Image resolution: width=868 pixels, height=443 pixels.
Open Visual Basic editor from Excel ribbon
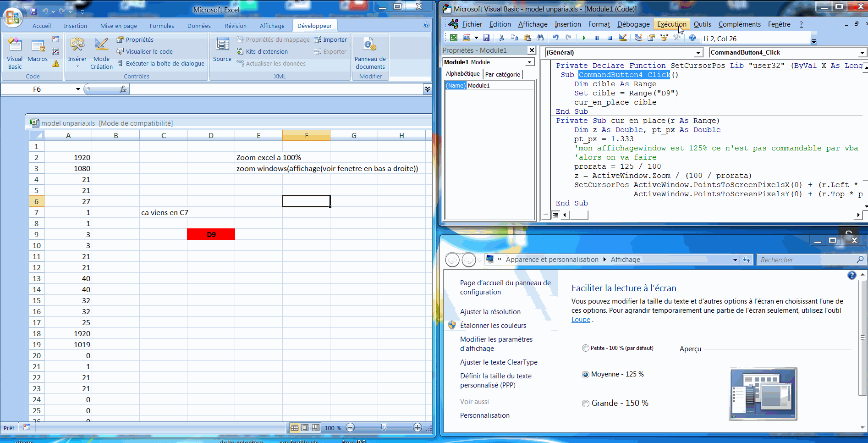click(15, 54)
